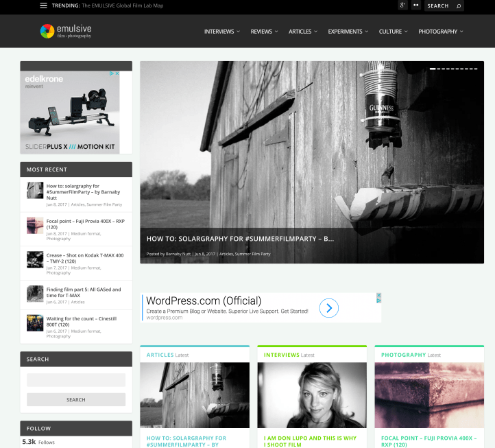The width and height of the screenshot is (495, 448).
Task: Click the WordPress ad AdChoices icon
Action: 379,300
